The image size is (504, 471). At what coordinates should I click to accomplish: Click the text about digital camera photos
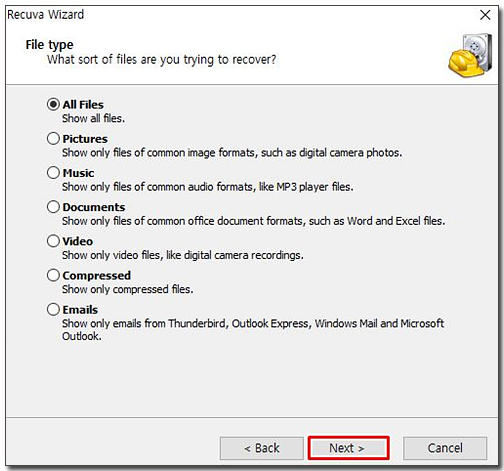pos(232,153)
